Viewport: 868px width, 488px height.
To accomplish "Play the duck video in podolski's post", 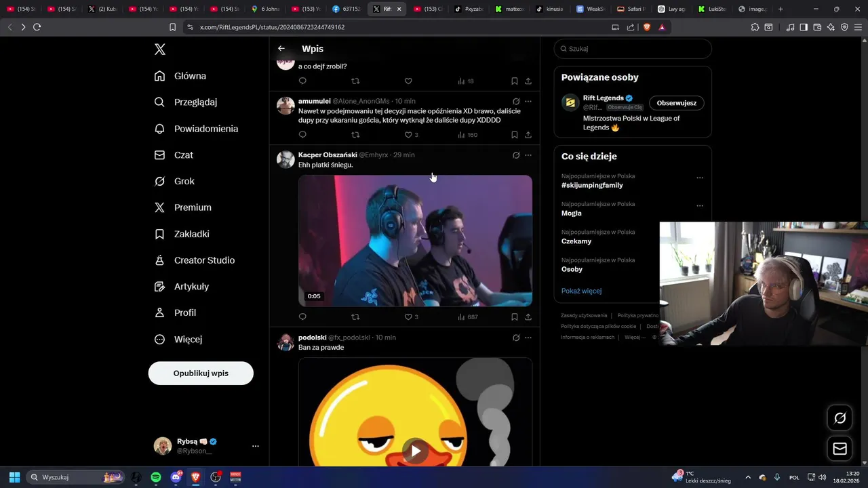I will [415, 450].
